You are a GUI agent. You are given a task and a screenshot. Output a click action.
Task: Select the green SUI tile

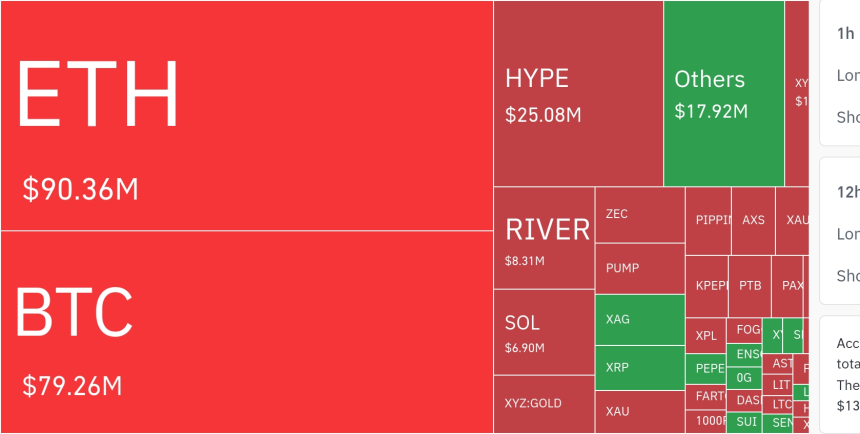tap(747, 423)
